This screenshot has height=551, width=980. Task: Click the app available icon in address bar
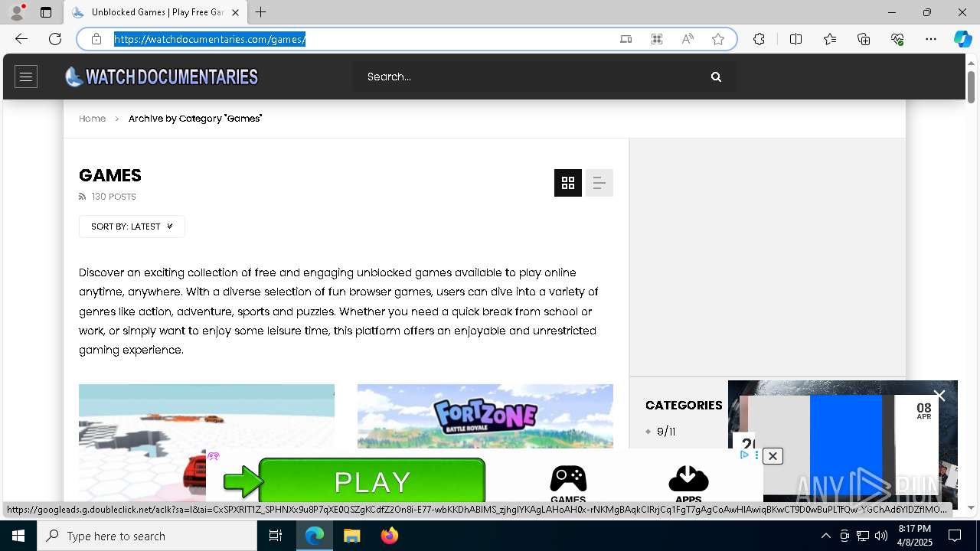point(626,39)
